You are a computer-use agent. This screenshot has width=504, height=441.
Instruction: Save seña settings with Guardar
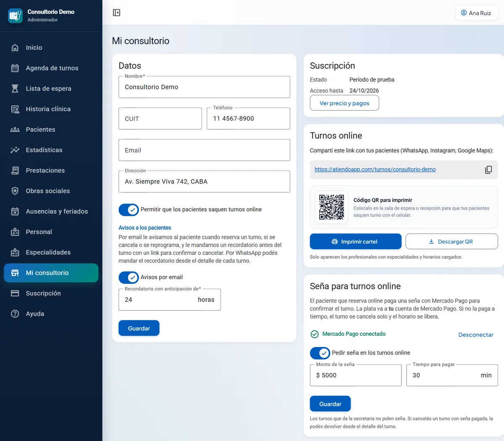coord(330,404)
